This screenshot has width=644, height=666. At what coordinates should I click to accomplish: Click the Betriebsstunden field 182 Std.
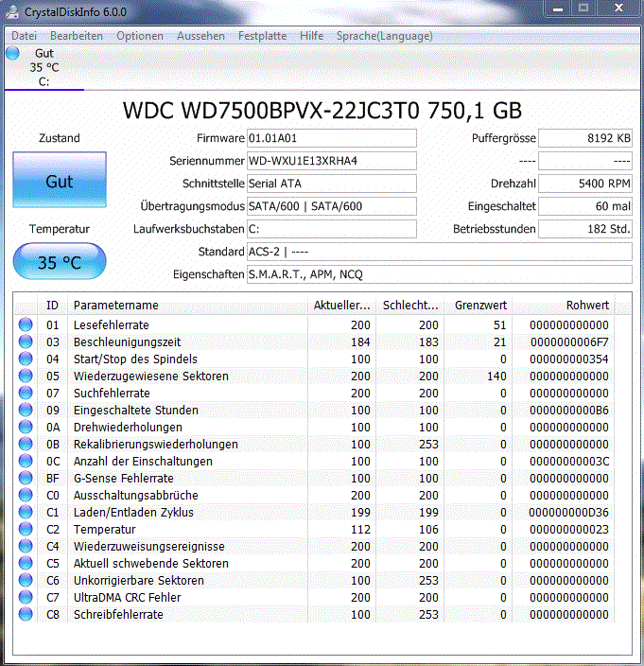585,229
